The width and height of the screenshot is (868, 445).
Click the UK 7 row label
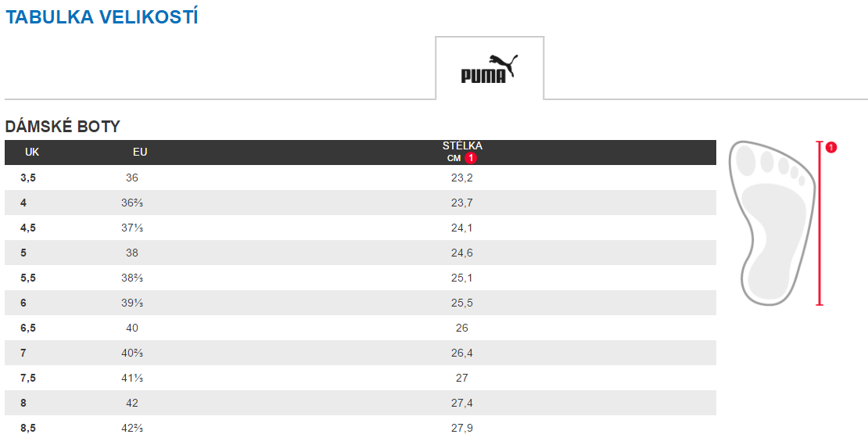23,353
